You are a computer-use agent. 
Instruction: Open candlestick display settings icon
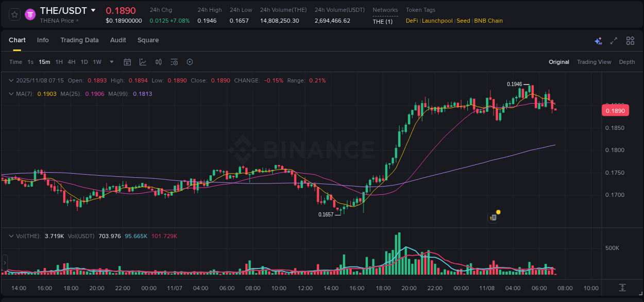[x=158, y=62]
